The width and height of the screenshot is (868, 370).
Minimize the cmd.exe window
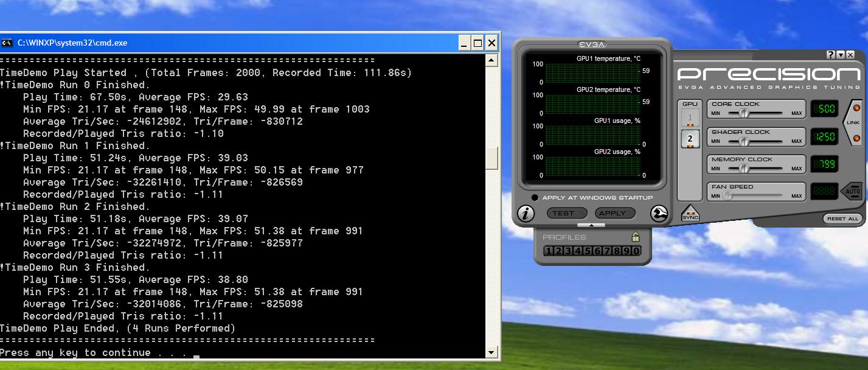464,43
